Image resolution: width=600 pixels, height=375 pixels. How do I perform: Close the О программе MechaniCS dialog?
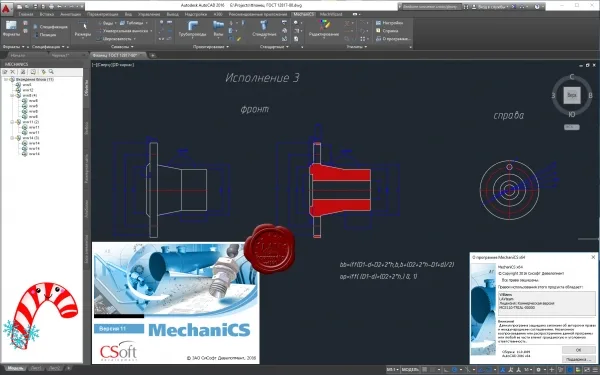tap(593, 257)
